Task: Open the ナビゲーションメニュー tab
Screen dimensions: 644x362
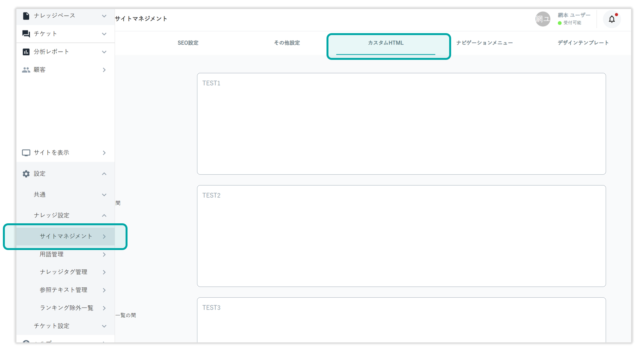Action: tap(484, 43)
